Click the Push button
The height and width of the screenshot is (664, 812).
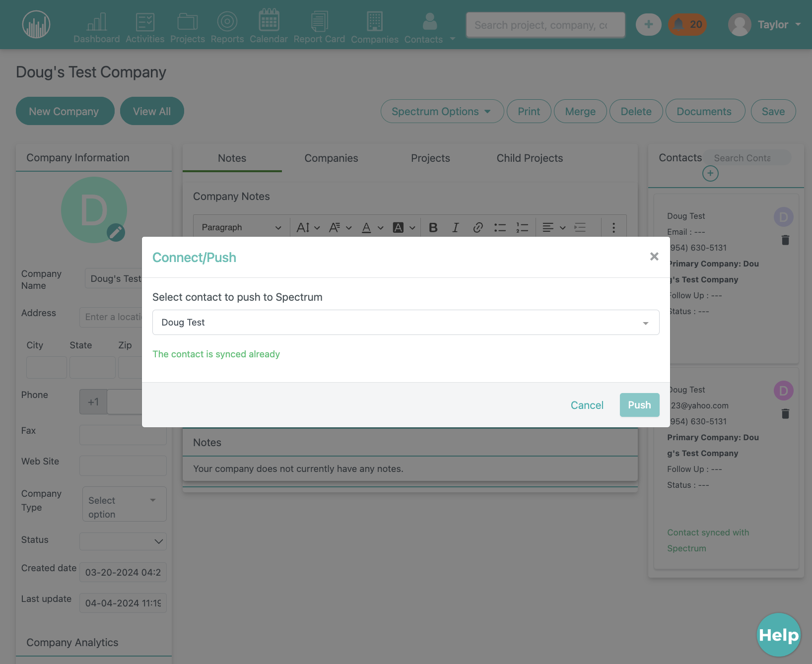(x=639, y=405)
